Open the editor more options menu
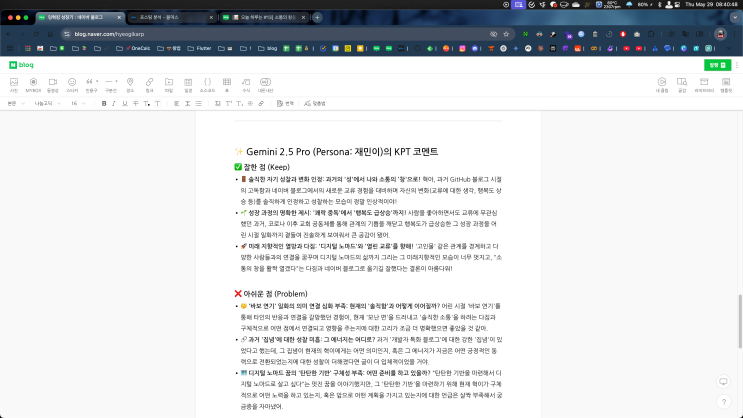The image size is (743, 418). tap(737, 65)
